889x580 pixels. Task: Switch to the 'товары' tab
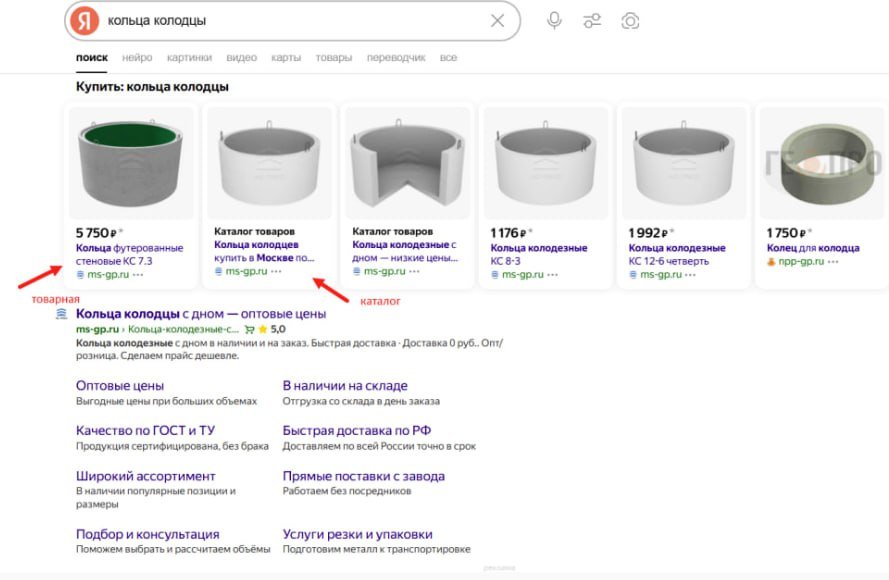334,58
